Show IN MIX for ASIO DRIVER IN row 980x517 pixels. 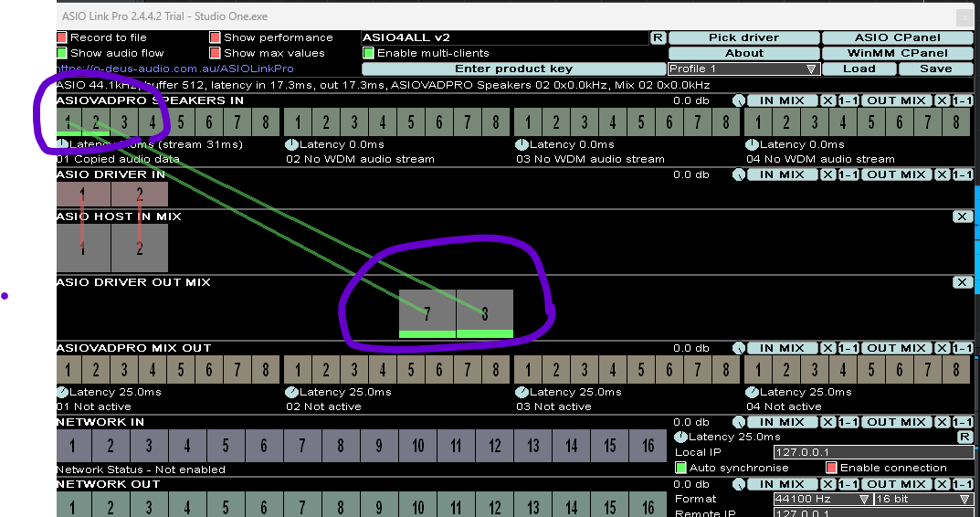coord(782,174)
